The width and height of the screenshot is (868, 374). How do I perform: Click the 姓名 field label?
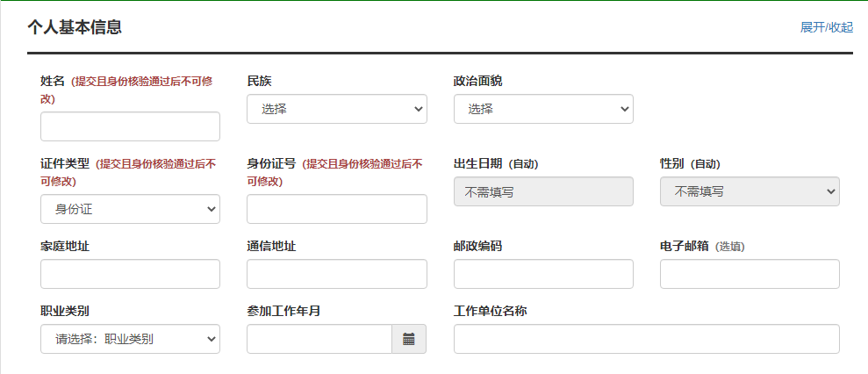(x=53, y=81)
